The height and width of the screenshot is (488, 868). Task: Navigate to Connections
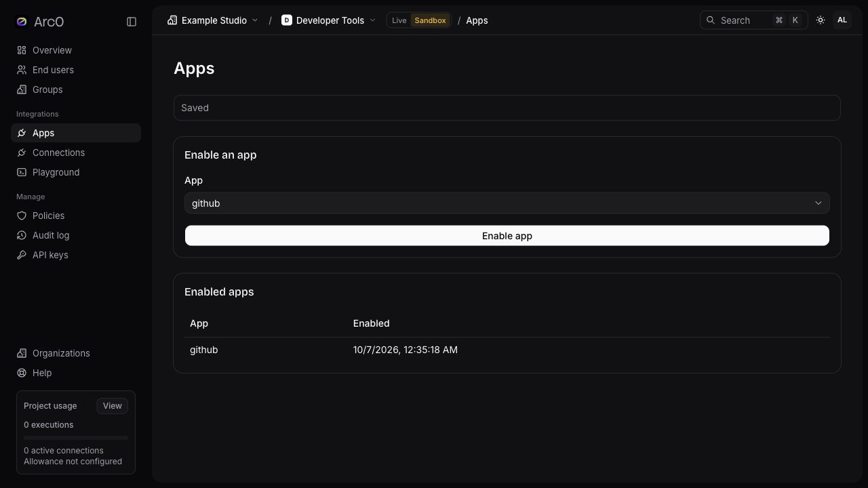[76, 152]
